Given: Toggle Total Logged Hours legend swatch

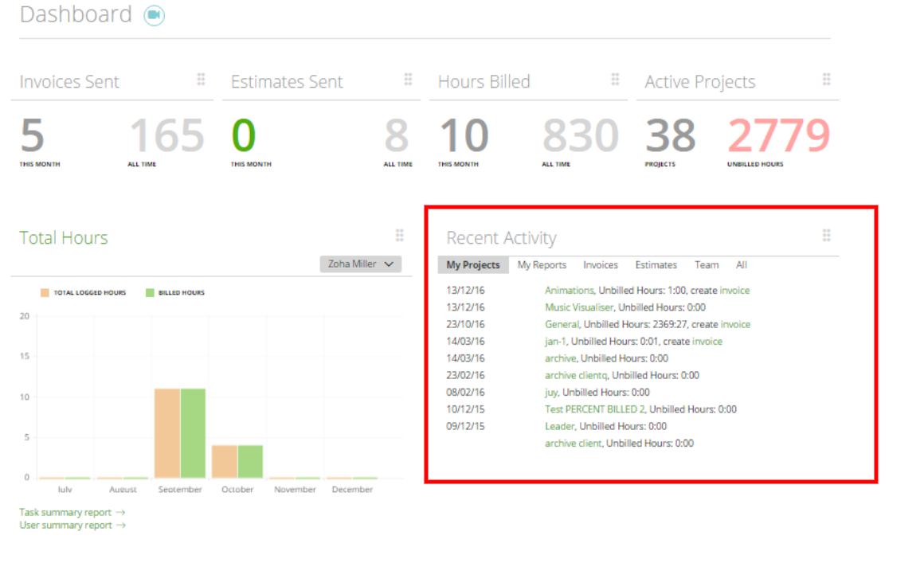Looking at the screenshot, I should click(x=45, y=292).
